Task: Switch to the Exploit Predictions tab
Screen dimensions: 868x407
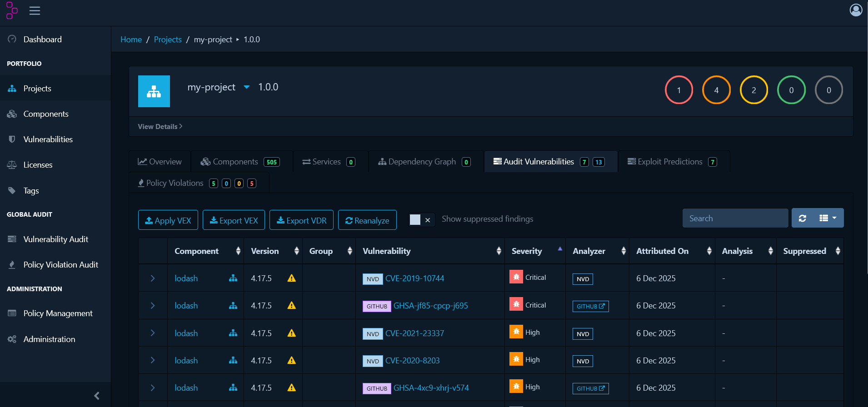Action: point(673,162)
